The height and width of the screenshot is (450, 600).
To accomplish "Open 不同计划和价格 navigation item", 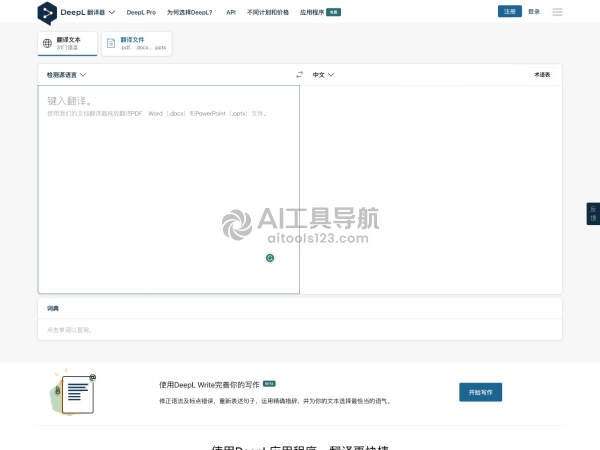I will (x=268, y=12).
